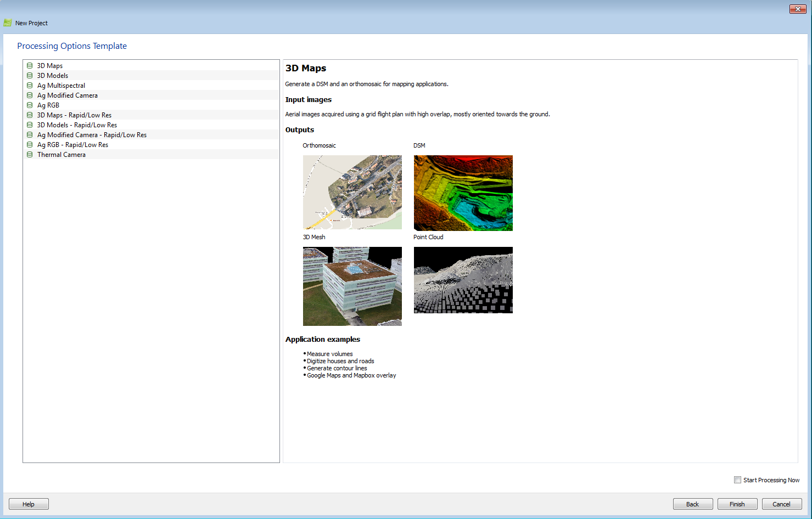Click the DSM output preview image
Image resolution: width=812 pixels, height=519 pixels.
[463, 193]
